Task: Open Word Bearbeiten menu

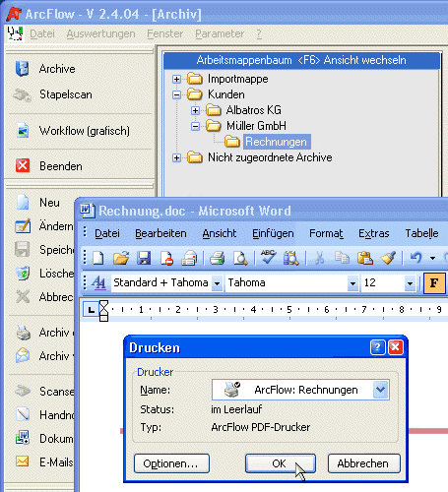Action: tap(160, 233)
